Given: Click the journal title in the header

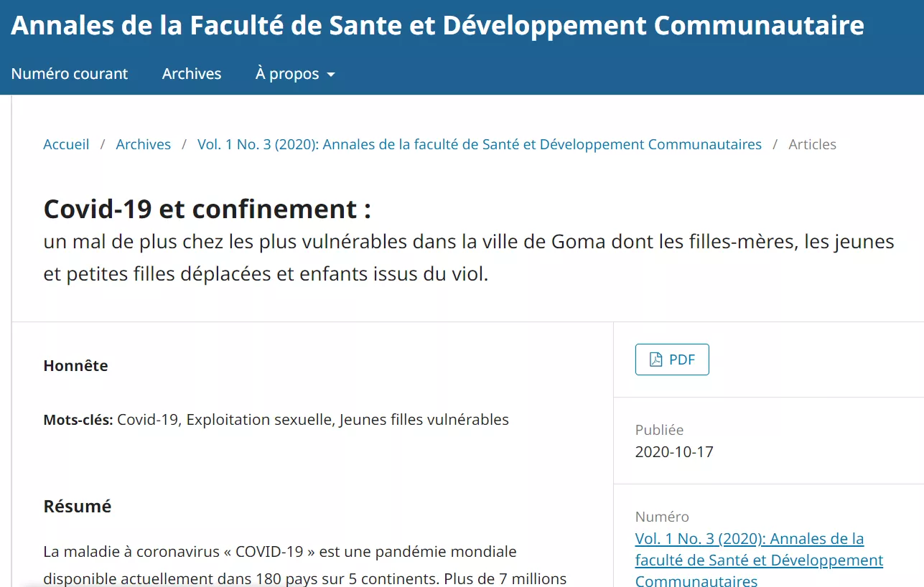Looking at the screenshot, I should pyautogui.click(x=437, y=25).
